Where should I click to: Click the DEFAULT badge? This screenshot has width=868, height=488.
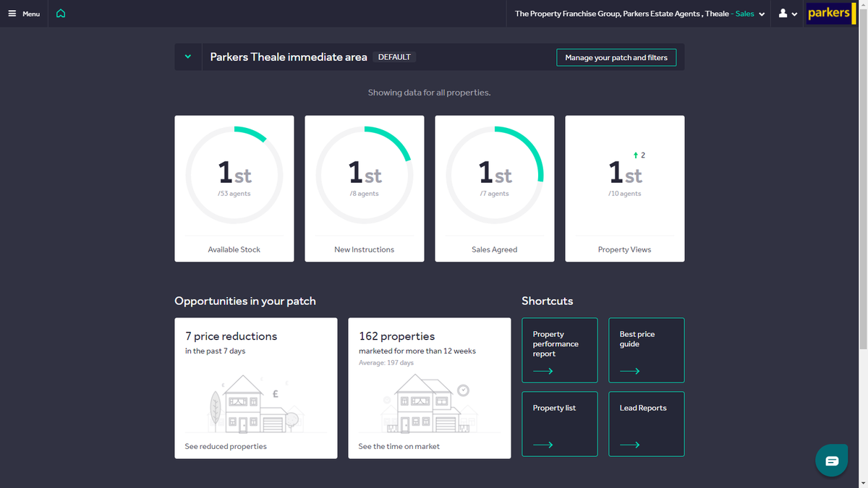(x=394, y=57)
